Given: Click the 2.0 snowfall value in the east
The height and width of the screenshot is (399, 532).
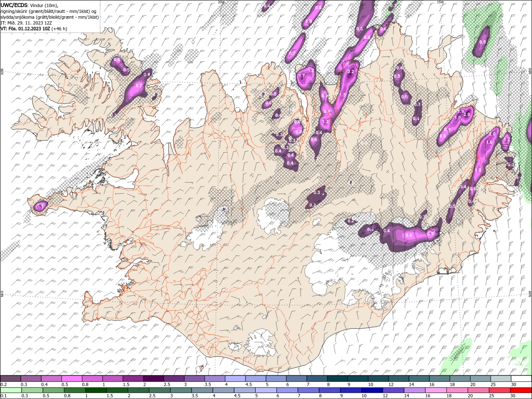Looking at the screenshot, I should click(493, 134).
